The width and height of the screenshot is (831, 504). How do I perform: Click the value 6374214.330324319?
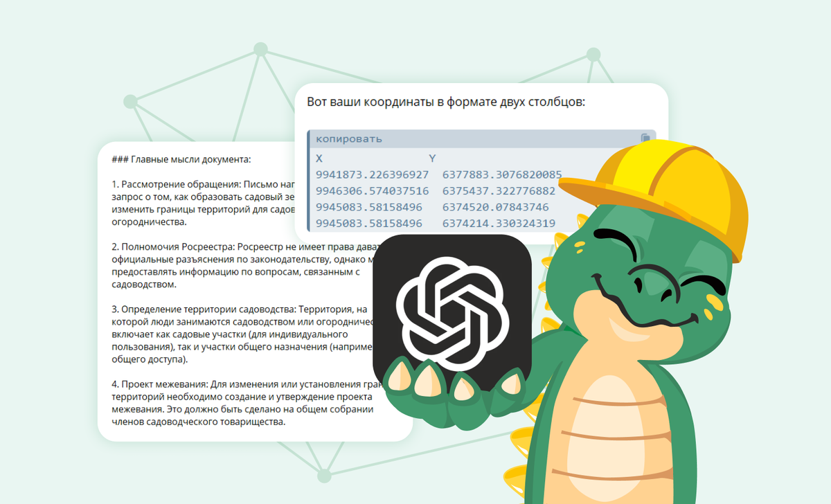499,224
